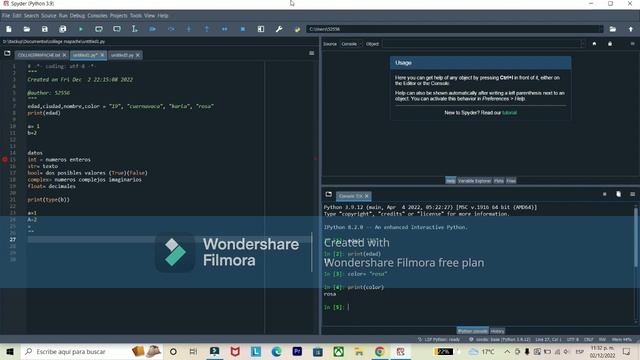This screenshot has width=640, height=360.
Task: Run current cell icon
Action: coord(99,29)
